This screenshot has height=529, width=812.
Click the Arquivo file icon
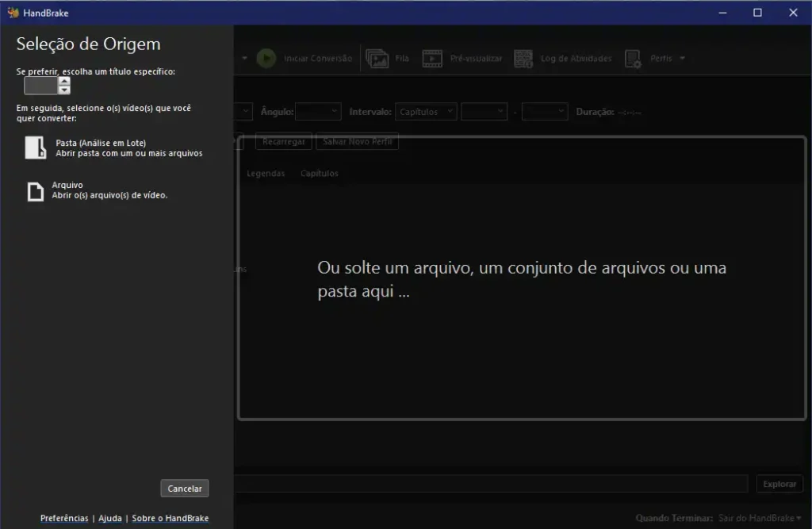36,191
